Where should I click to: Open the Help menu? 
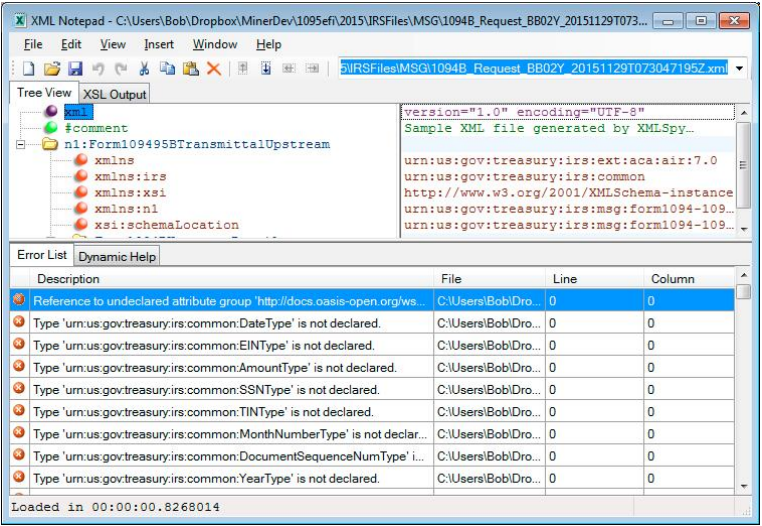pyautogui.click(x=269, y=44)
